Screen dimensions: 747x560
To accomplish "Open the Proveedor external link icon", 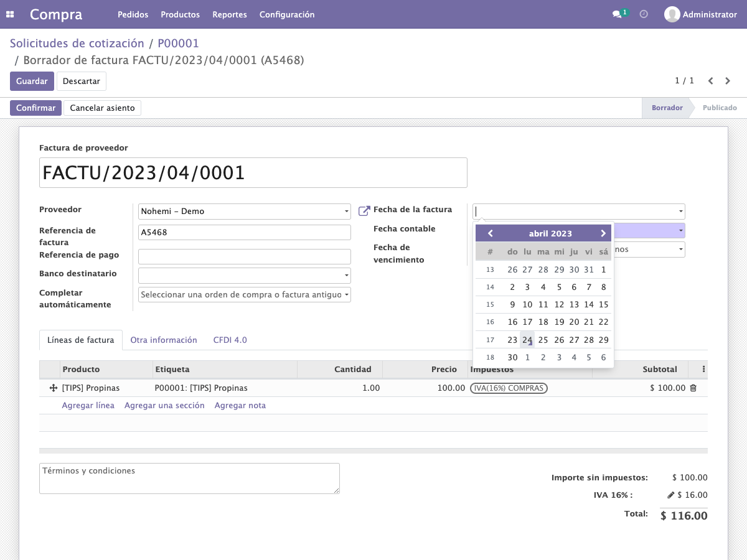I will click(364, 211).
